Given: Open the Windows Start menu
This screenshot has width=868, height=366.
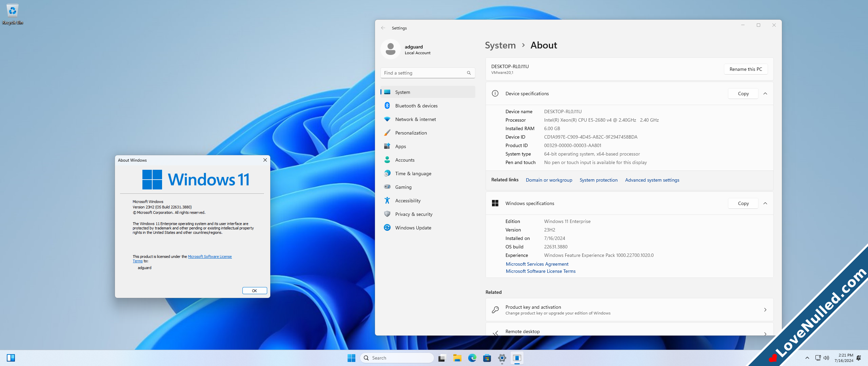Looking at the screenshot, I should pos(351,358).
